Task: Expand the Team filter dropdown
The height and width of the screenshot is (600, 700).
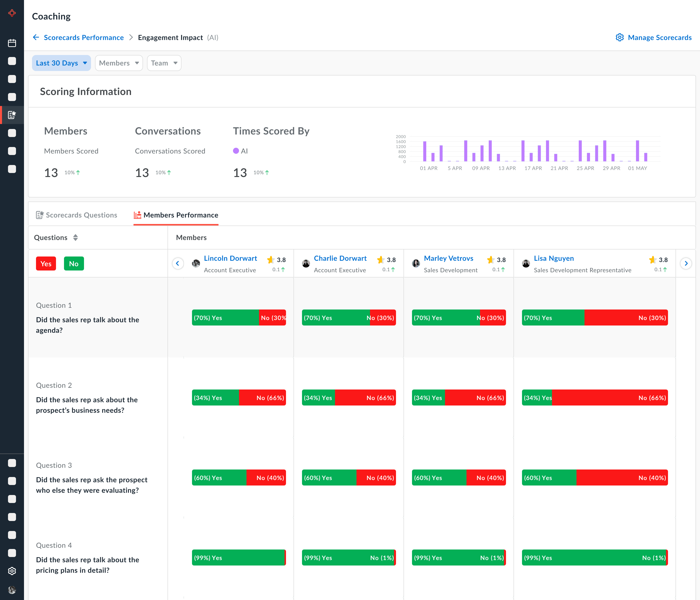Action: 164,63
